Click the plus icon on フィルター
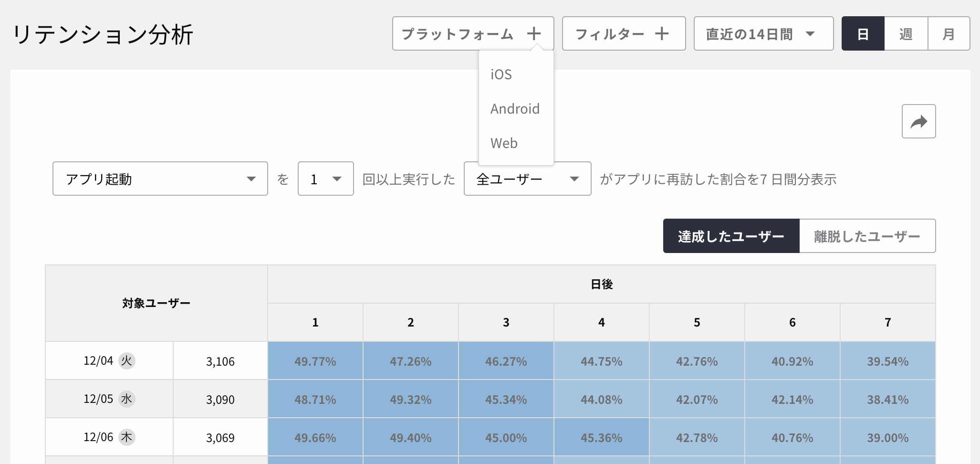Viewport: 980px width, 464px height. pyautogui.click(x=661, y=34)
